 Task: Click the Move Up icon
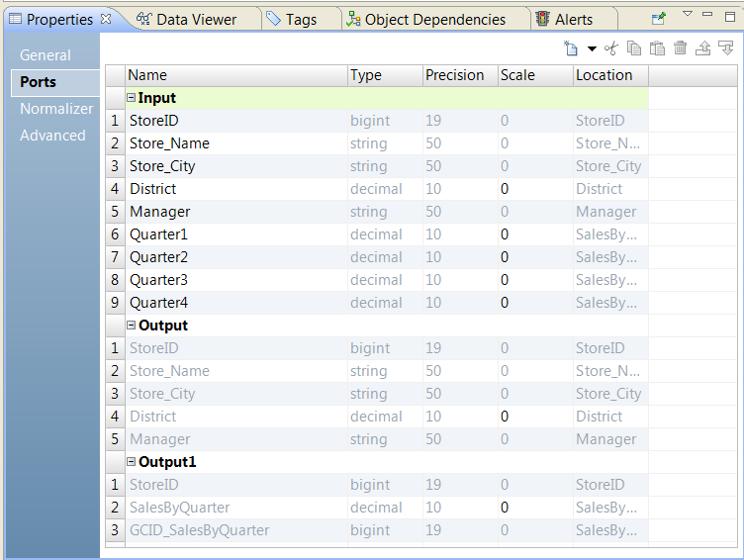[702, 47]
